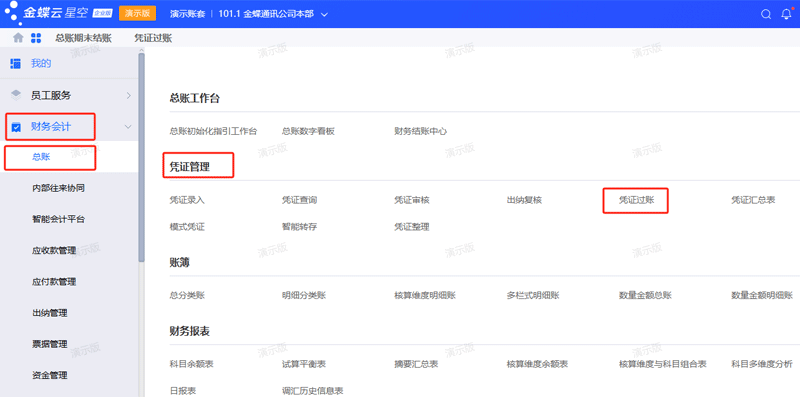Open 核算维度明细账 link
Image resolution: width=800 pixels, height=400 pixels.
(424, 295)
